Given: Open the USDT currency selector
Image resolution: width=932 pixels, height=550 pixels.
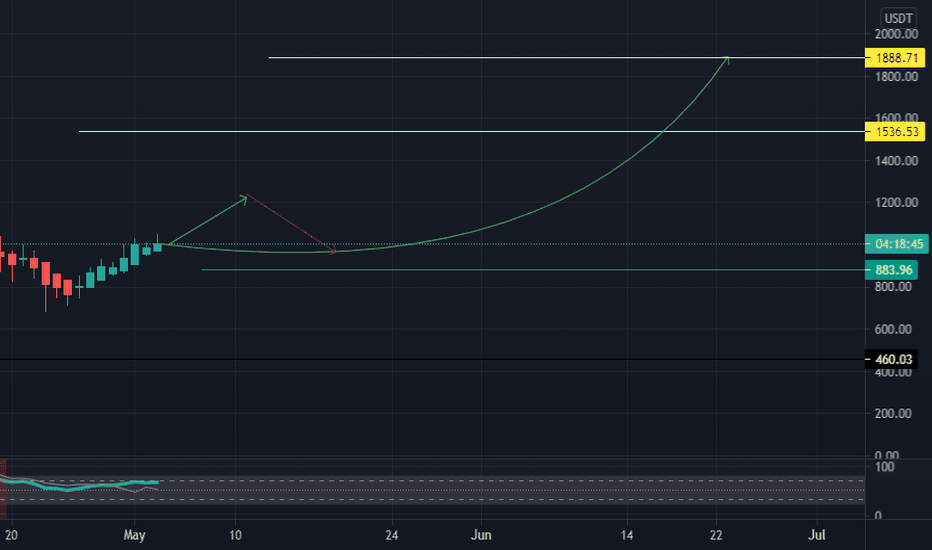Looking at the screenshot, I should coord(898,18).
